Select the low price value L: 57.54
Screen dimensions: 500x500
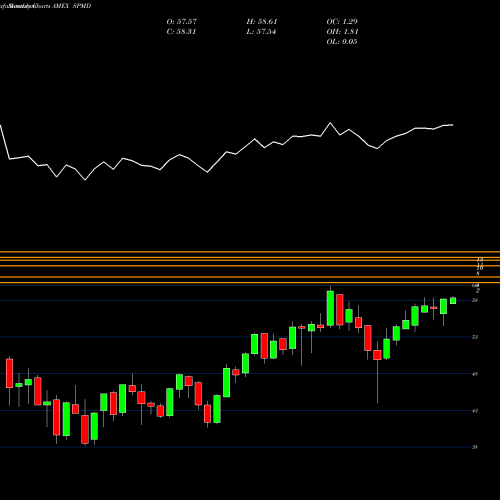click(261, 32)
